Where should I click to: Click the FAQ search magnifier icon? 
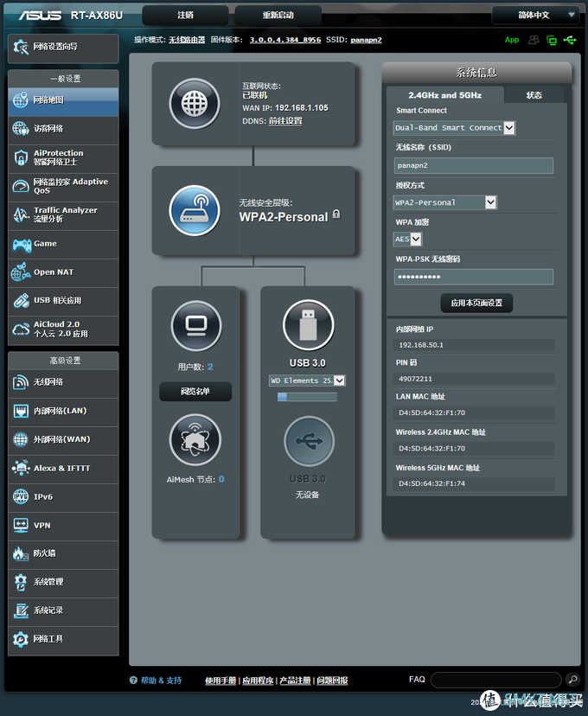(x=572, y=680)
